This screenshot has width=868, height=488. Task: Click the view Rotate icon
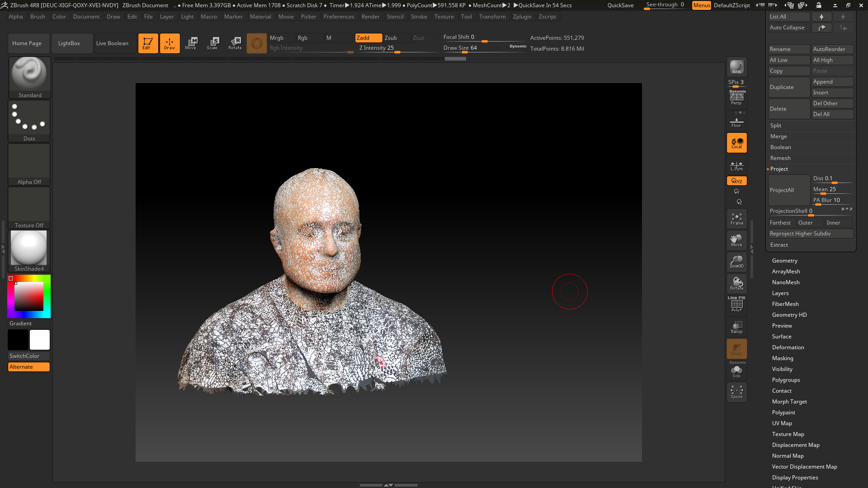pos(736,284)
